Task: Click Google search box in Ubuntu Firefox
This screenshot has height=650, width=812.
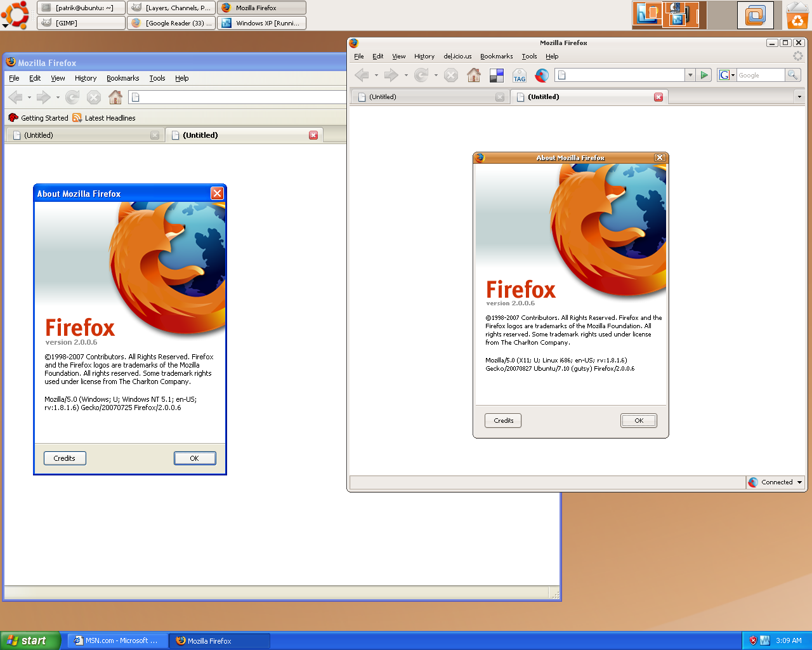Action: pos(761,75)
